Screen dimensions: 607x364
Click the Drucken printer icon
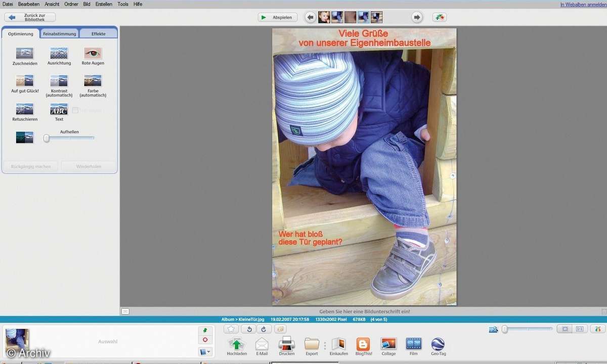click(287, 344)
